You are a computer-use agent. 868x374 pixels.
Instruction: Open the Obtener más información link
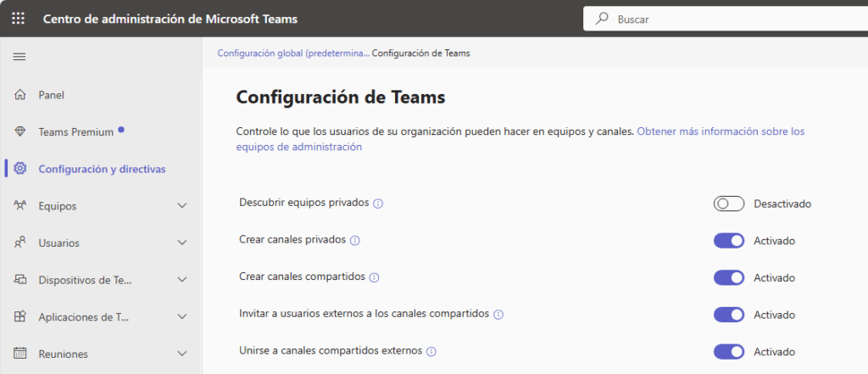click(721, 131)
